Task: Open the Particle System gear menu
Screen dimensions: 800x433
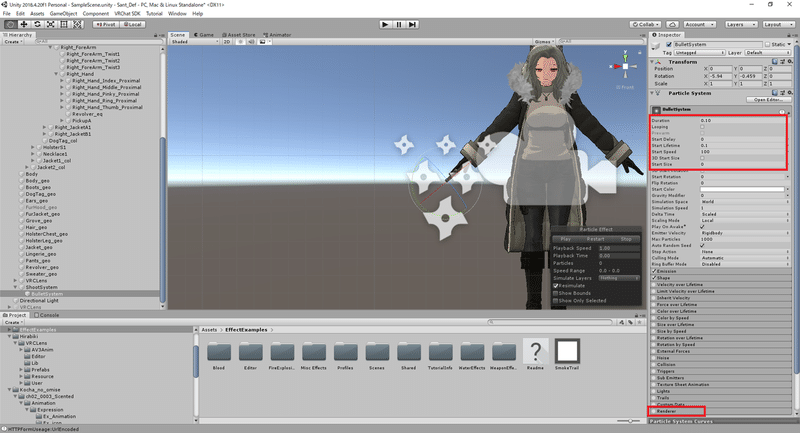Action: tap(789, 93)
